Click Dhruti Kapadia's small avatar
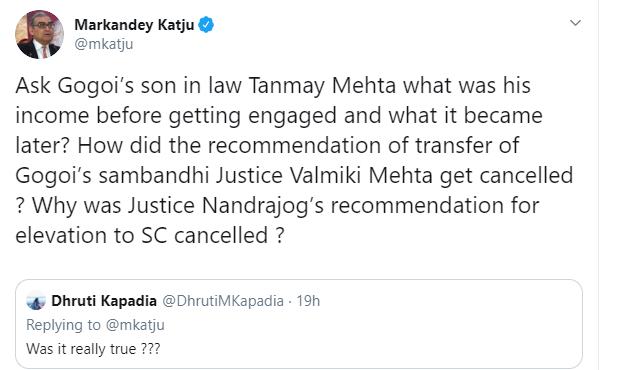The image size is (618, 370). click(x=36, y=301)
